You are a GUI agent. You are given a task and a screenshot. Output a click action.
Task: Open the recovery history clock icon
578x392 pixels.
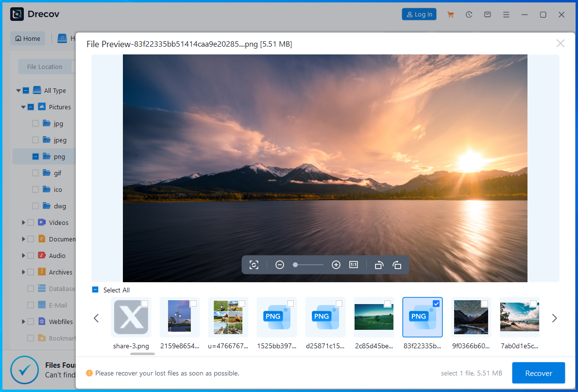[469, 14]
